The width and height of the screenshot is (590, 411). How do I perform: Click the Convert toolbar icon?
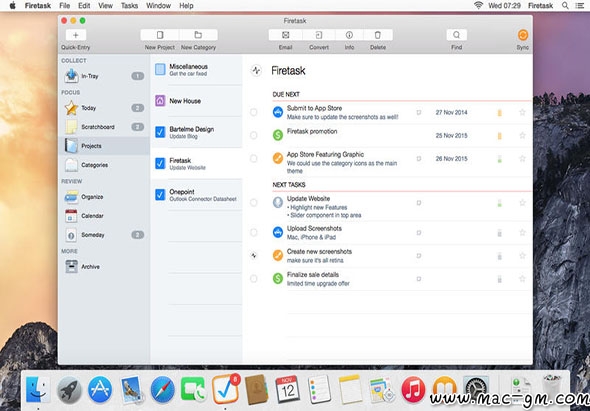[x=319, y=35]
